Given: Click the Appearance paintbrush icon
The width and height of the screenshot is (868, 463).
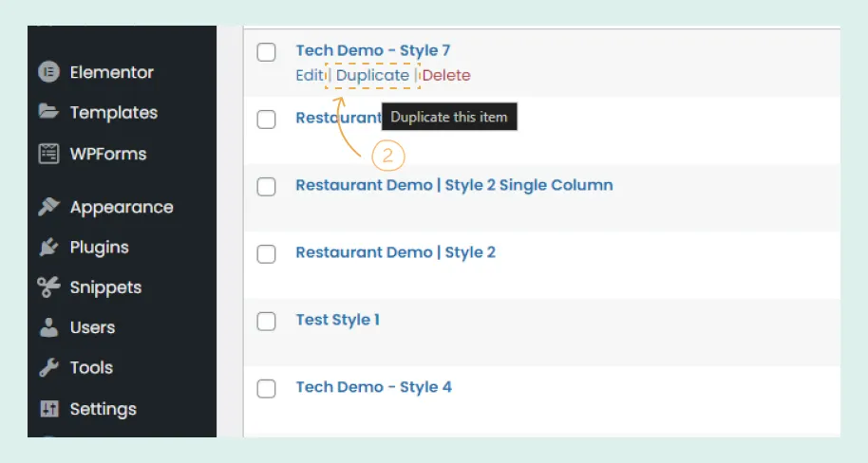Looking at the screenshot, I should [x=48, y=206].
